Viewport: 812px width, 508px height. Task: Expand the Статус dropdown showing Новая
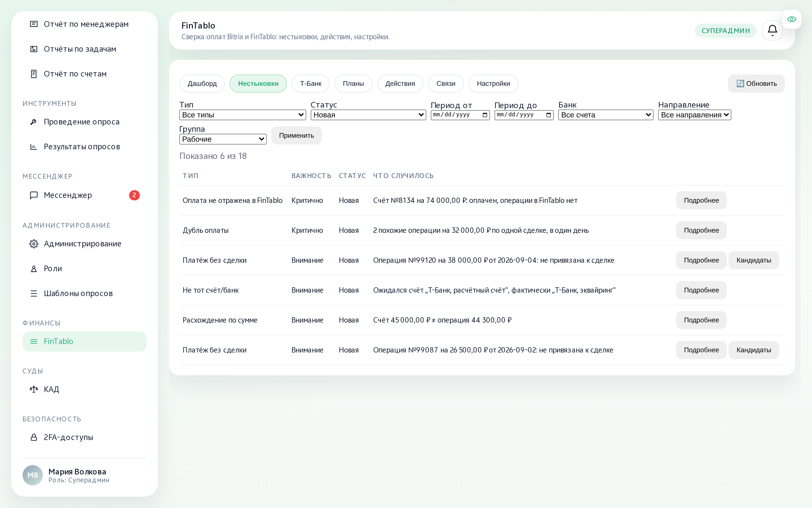point(368,115)
